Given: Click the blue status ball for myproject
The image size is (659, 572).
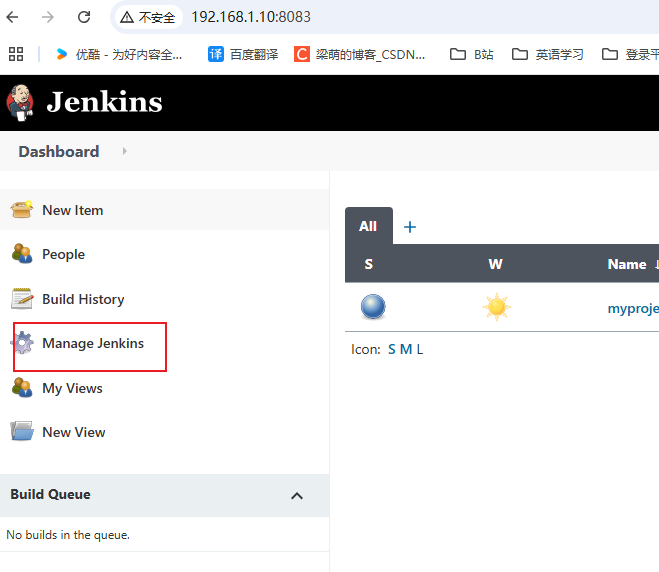Looking at the screenshot, I should pyautogui.click(x=373, y=307).
